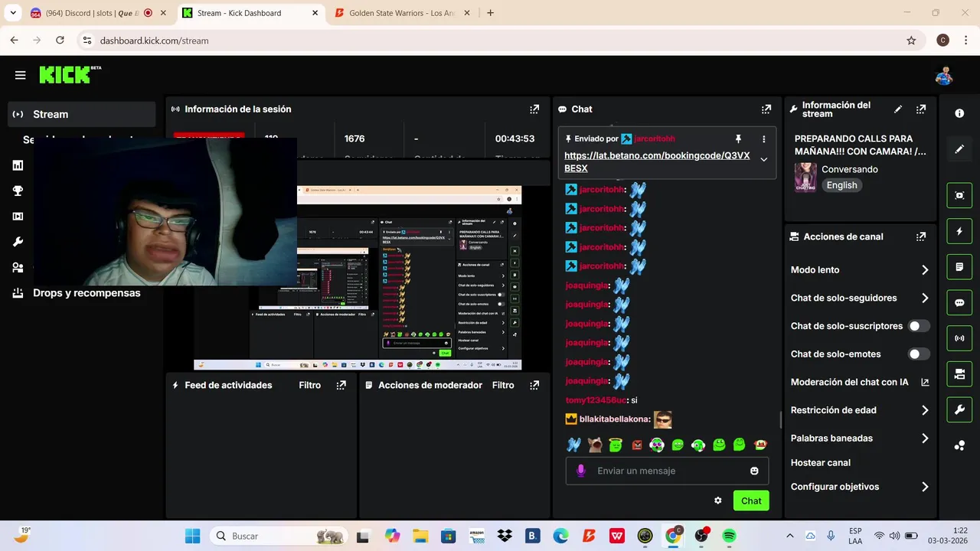
Task: Click the chat scrollbar
Action: [x=780, y=420]
